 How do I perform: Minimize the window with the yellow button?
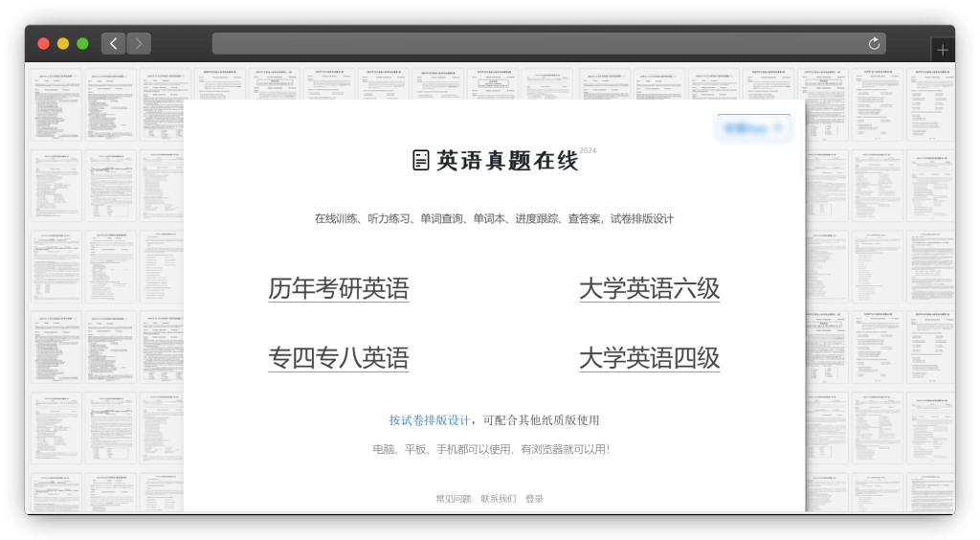click(x=63, y=43)
